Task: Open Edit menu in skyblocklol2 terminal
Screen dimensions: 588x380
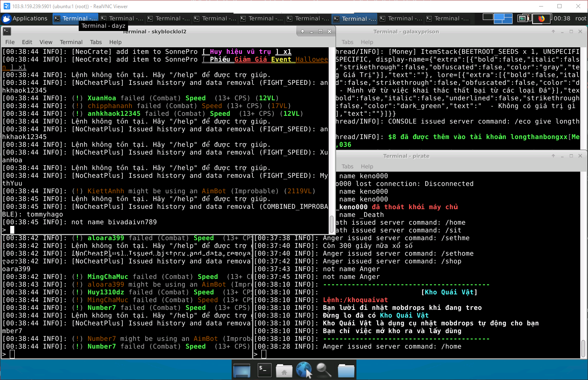Action: point(27,42)
